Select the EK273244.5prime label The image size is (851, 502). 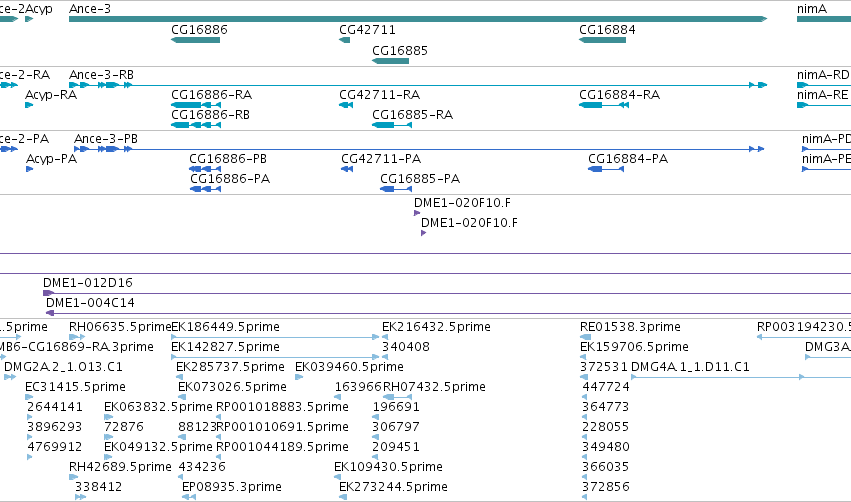393,487
